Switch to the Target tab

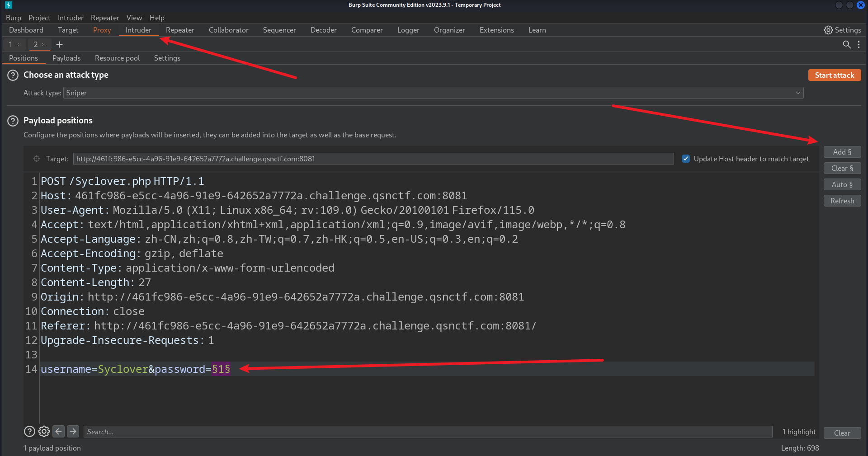click(x=68, y=30)
